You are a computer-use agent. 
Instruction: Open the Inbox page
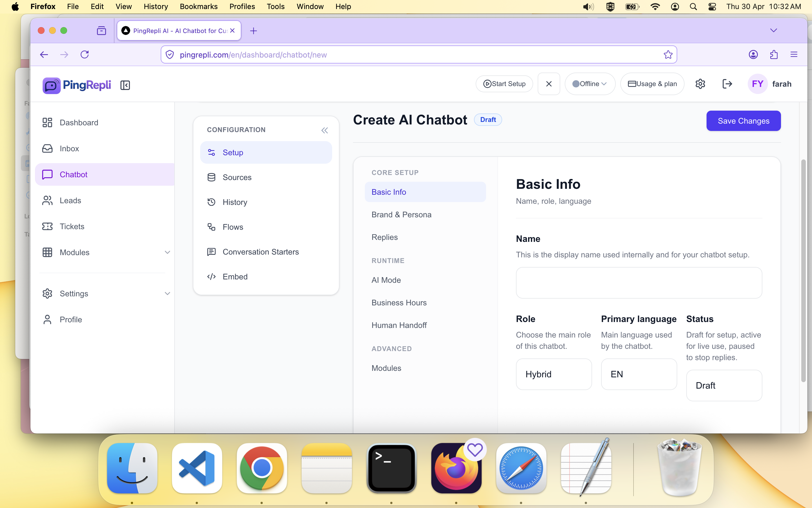click(x=105, y=148)
